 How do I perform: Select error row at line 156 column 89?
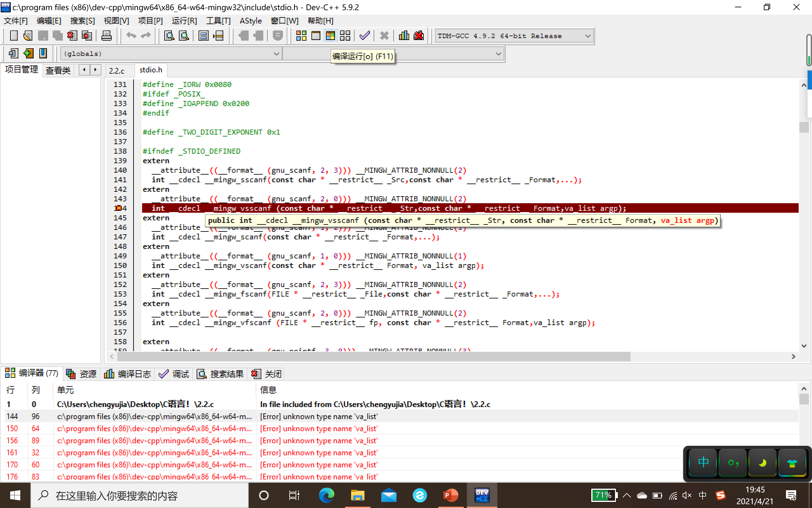coord(401,440)
